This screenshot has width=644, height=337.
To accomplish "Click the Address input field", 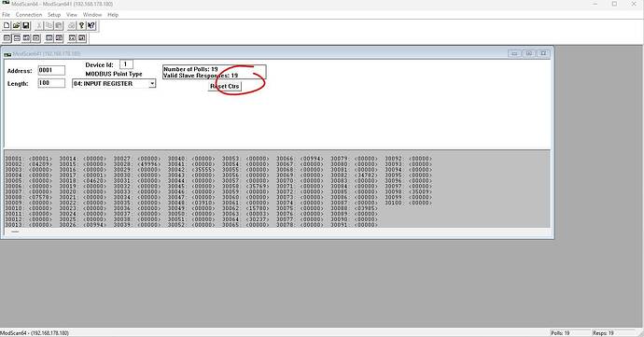I will 51,70.
